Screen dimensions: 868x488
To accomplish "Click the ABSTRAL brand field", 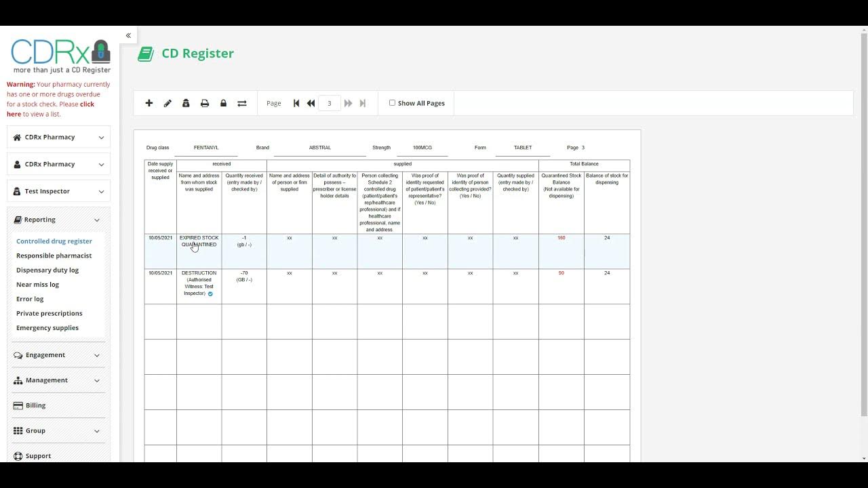I will [320, 148].
